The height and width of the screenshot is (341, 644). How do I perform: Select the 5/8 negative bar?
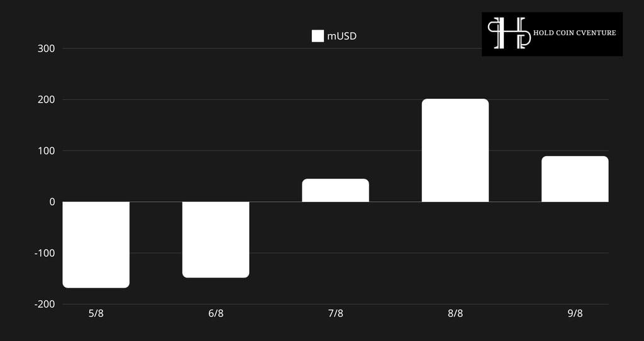[x=96, y=245]
